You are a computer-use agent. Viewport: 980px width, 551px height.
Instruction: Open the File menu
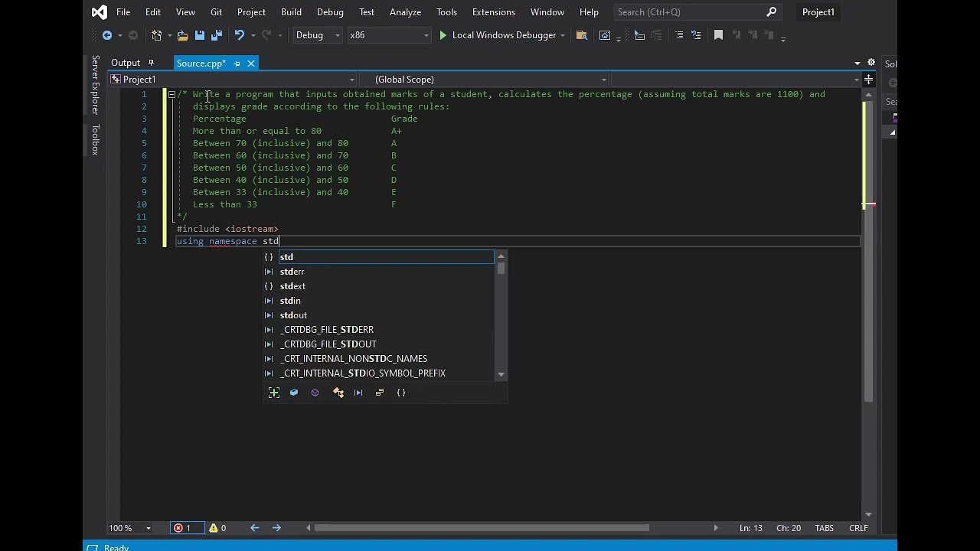coord(123,12)
